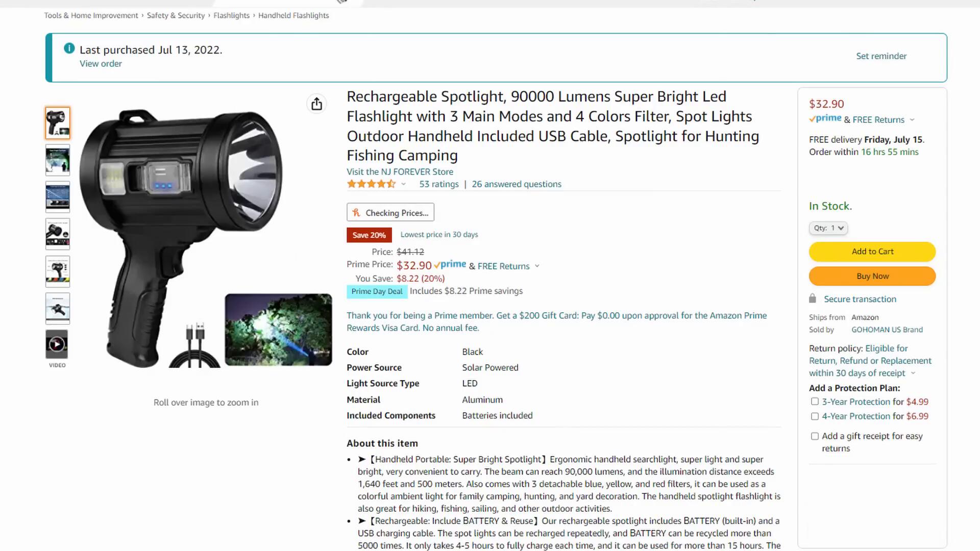The image size is (980, 551).
Task: Click the share icon above product image
Action: [x=316, y=104]
